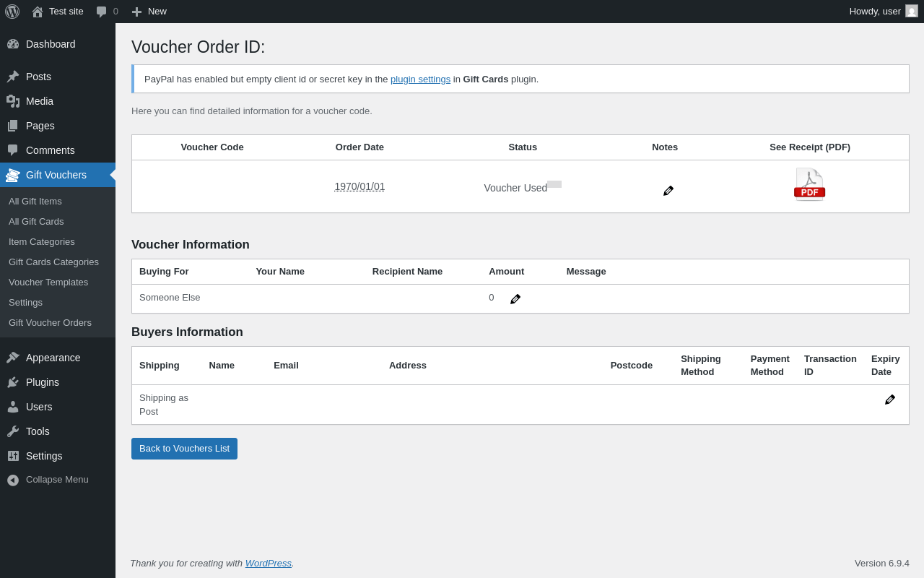The image size is (924, 578).
Task: Open the Appearance menu item
Action: coord(53,358)
